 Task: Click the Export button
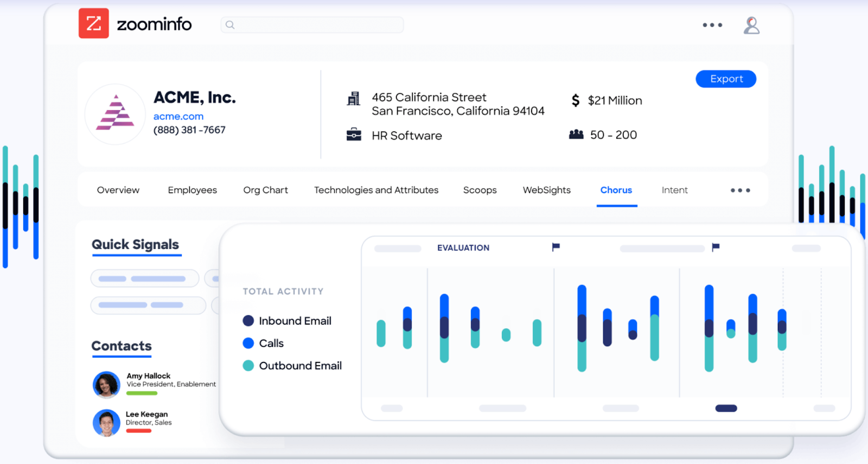[x=726, y=79]
